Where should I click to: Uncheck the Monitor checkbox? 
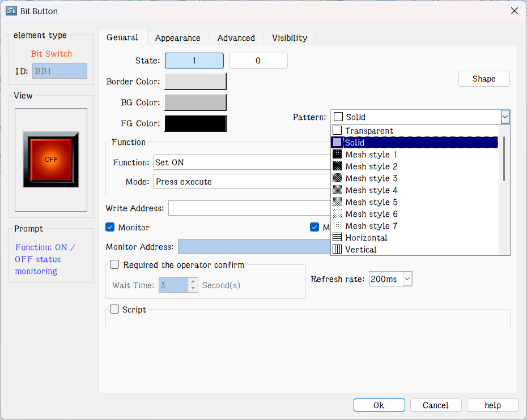click(110, 228)
